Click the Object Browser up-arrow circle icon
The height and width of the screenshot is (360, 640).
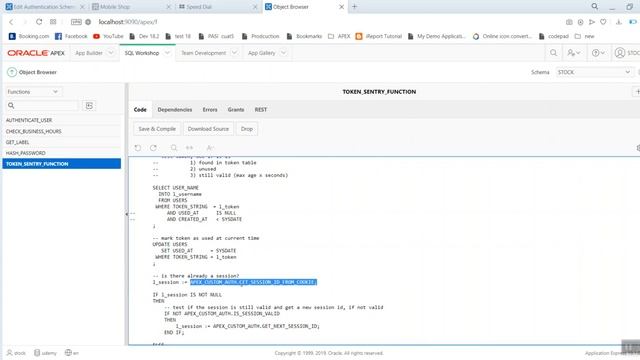point(12,72)
